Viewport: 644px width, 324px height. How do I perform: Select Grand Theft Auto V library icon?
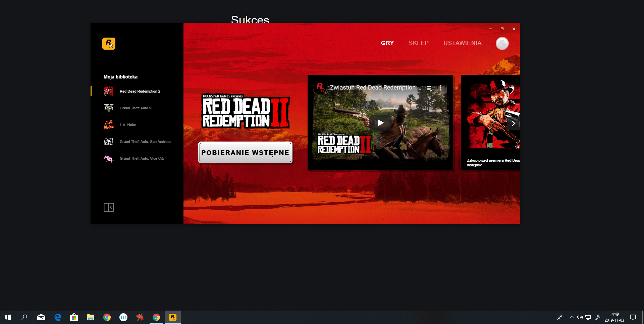[x=109, y=108]
